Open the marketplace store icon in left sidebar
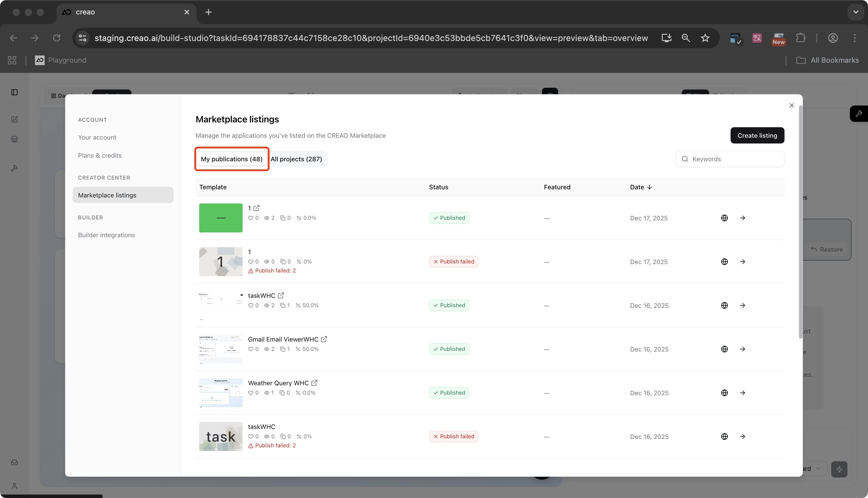 [x=14, y=139]
